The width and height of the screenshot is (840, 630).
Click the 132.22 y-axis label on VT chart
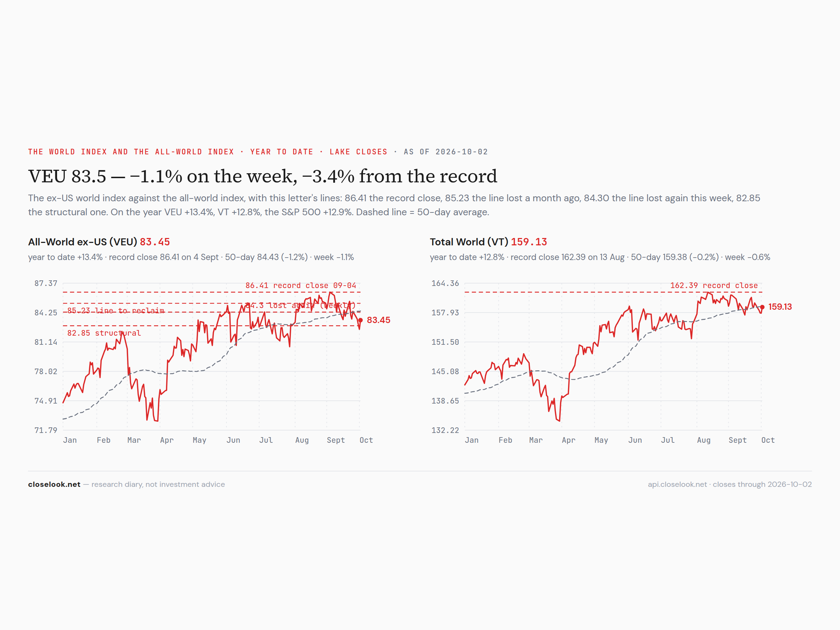[445, 430]
